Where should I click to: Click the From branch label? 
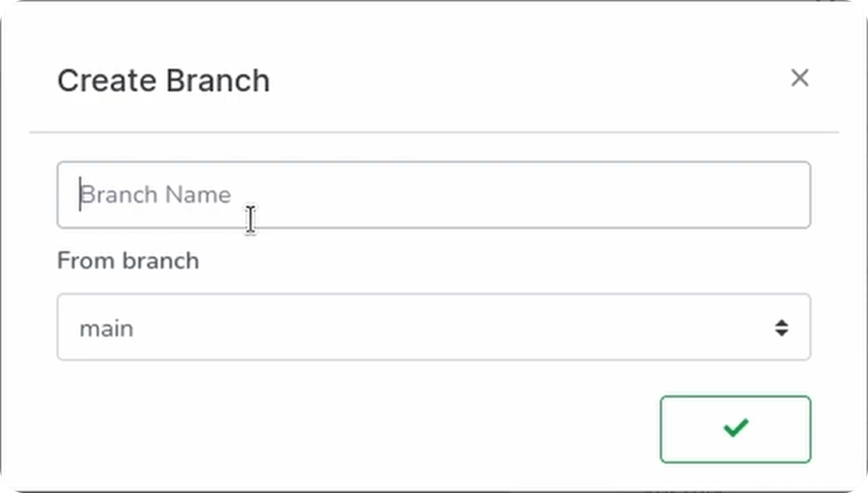(128, 260)
